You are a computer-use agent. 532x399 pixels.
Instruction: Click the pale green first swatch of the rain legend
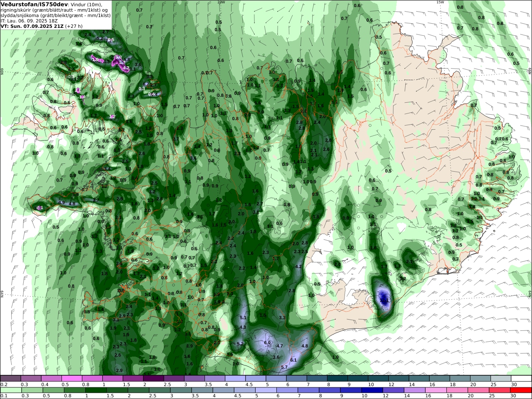coord(10,390)
